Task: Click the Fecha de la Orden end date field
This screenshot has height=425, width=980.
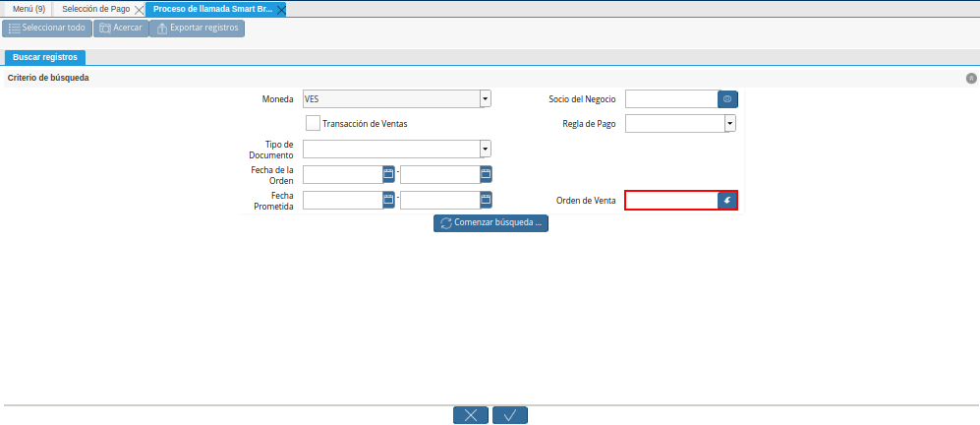Action: (x=440, y=174)
